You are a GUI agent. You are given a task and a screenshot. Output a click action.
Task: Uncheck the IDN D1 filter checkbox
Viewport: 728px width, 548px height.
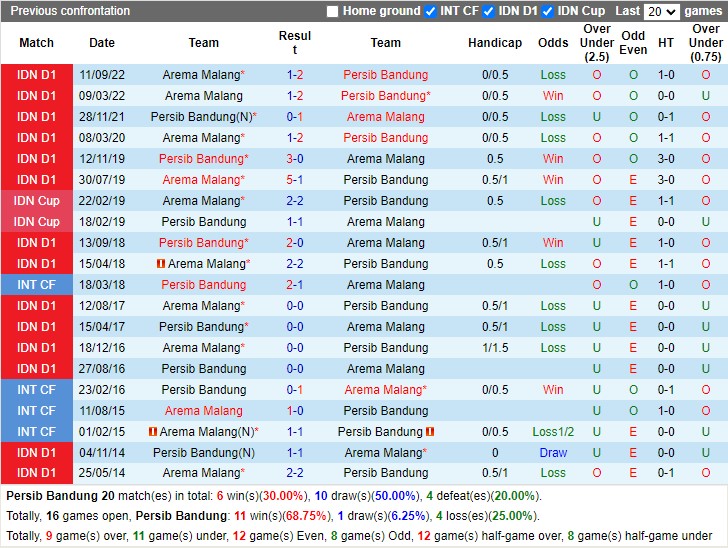pos(488,11)
